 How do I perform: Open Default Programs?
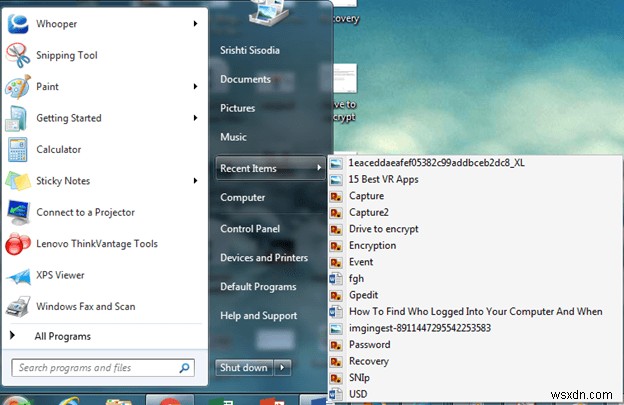point(258,287)
